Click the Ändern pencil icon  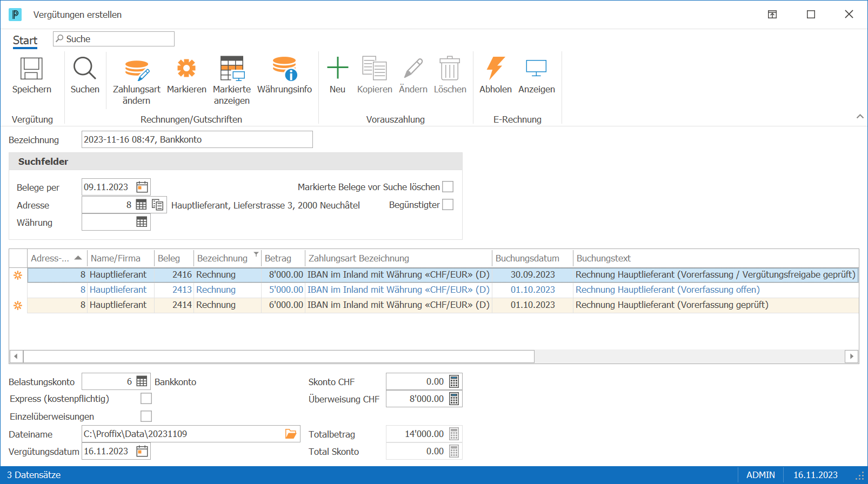pyautogui.click(x=413, y=69)
